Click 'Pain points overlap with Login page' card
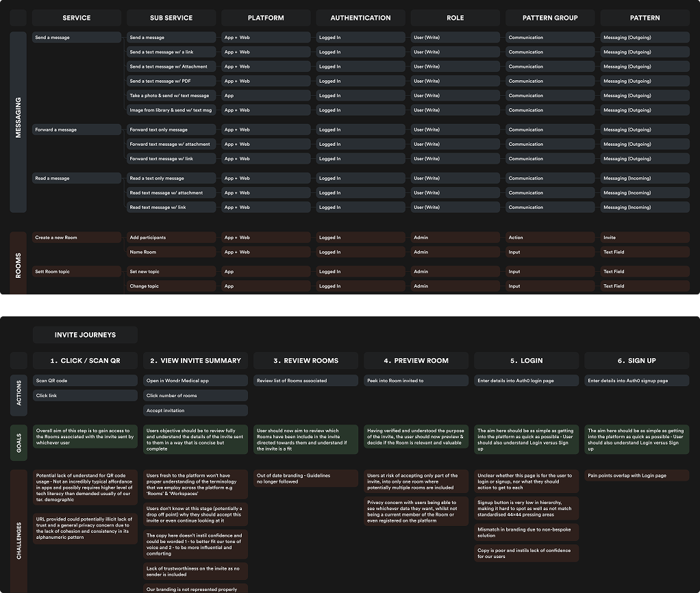 [636, 475]
